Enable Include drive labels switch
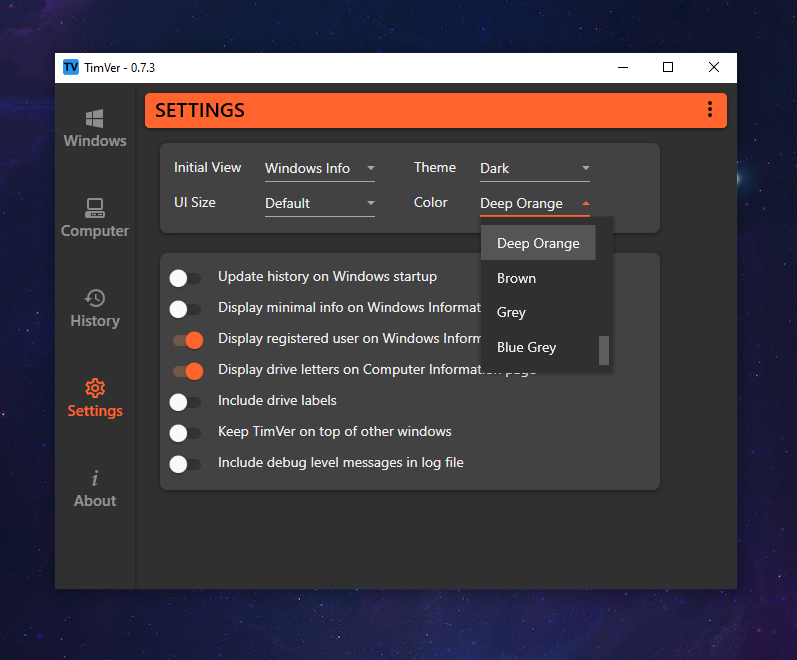797x660 pixels. [x=185, y=402]
